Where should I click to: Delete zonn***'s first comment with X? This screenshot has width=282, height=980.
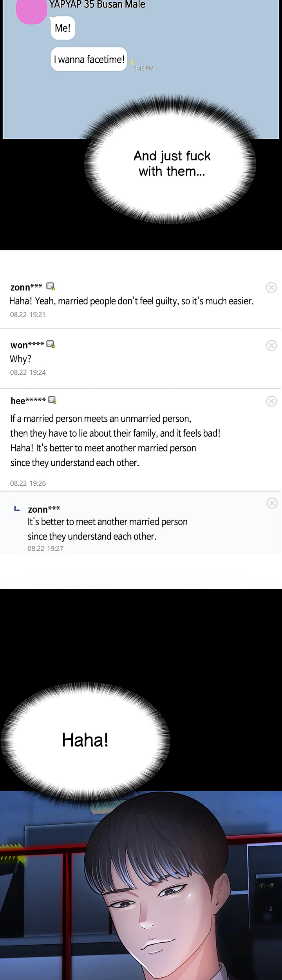point(271,287)
